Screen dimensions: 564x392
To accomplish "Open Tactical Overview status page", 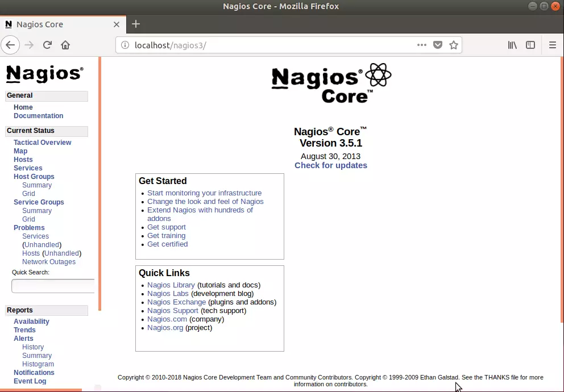I will [x=43, y=142].
